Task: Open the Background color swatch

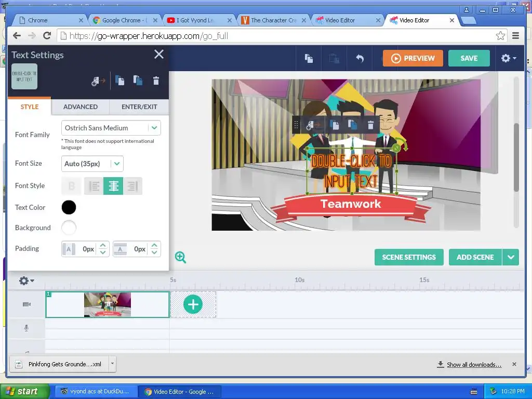Action: [69, 228]
